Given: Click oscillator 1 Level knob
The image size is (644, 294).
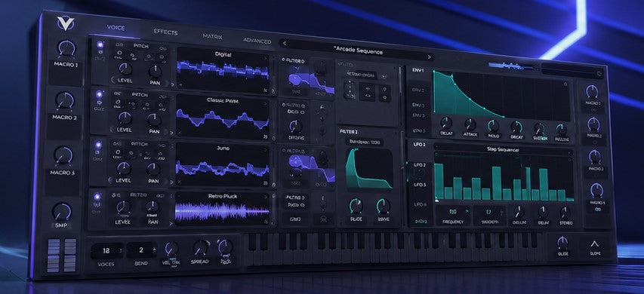Looking at the screenshot, I should pyautogui.click(x=125, y=69).
